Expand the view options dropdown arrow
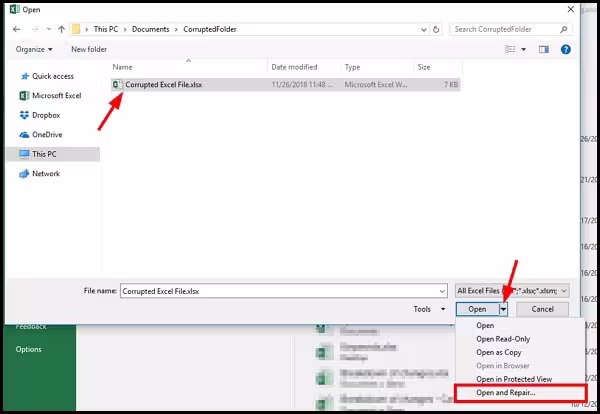The width and height of the screenshot is (600, 414). pos(523,49)
